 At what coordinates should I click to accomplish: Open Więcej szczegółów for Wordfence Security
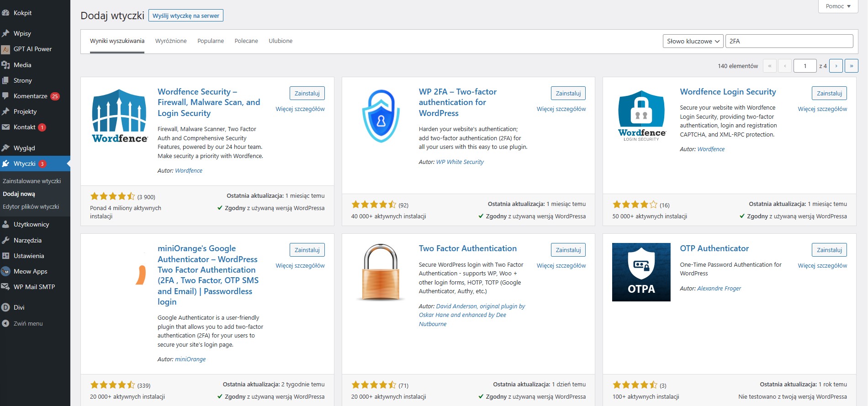pyautogui.click(x=300, y=109)
